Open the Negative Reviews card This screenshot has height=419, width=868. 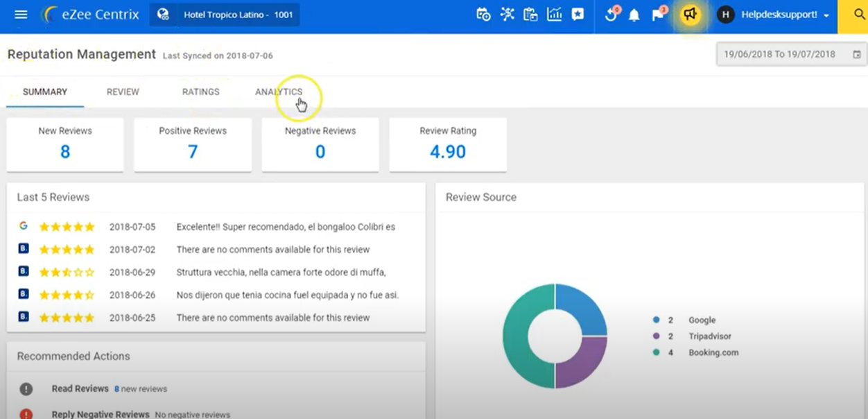[x=320, y=144]
